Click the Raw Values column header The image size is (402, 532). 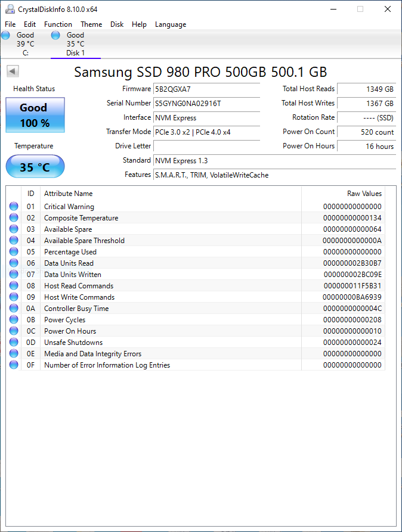(343, 194)
